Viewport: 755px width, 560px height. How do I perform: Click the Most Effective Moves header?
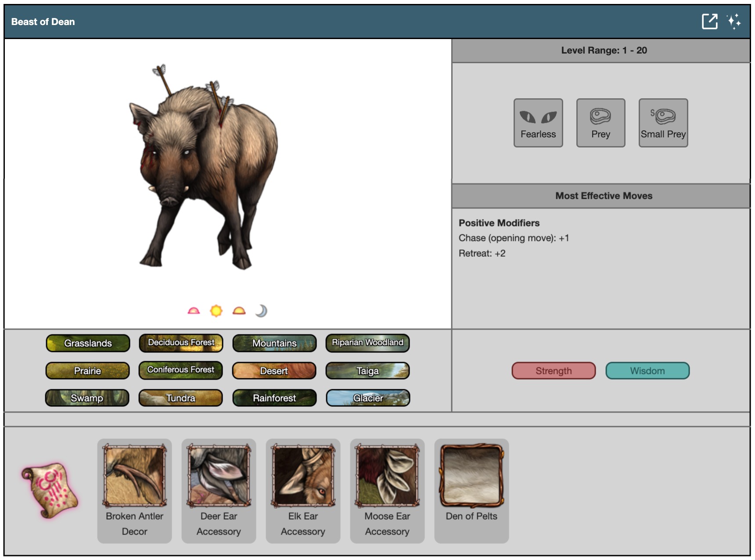coord(603,196)
